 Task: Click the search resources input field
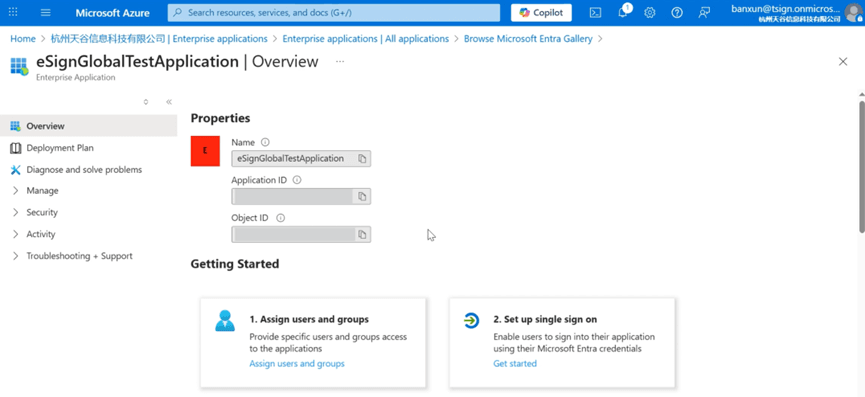tap(334, 13)
